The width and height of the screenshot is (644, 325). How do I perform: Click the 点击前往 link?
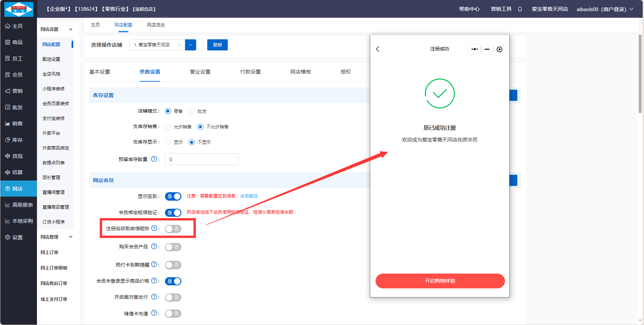[249, 196]
